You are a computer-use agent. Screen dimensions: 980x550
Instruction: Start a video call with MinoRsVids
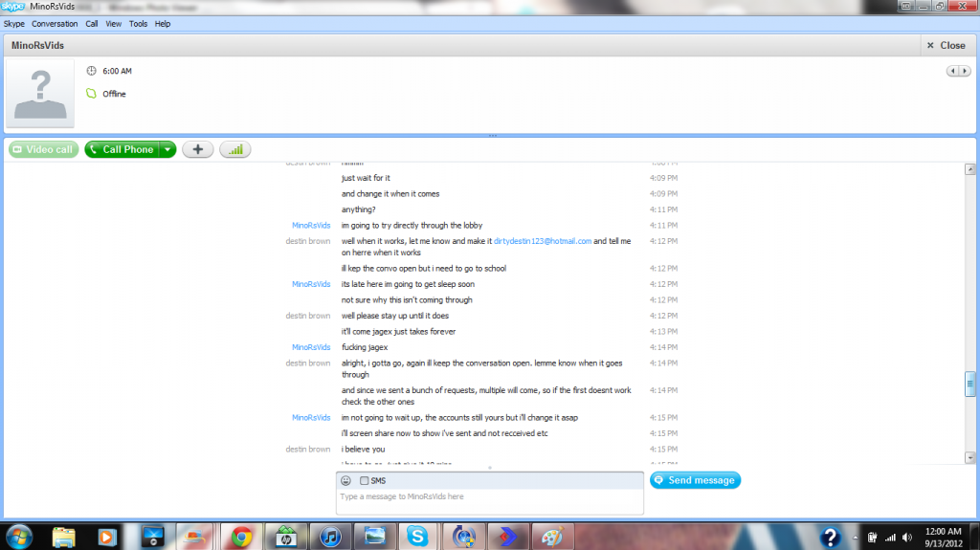(44, 149)
